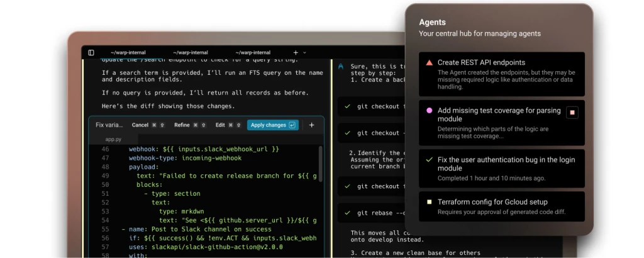This screenshot has width=644, height=258.
Task: Click the yellow square Terraform status icon
Action: pos(429,202)
